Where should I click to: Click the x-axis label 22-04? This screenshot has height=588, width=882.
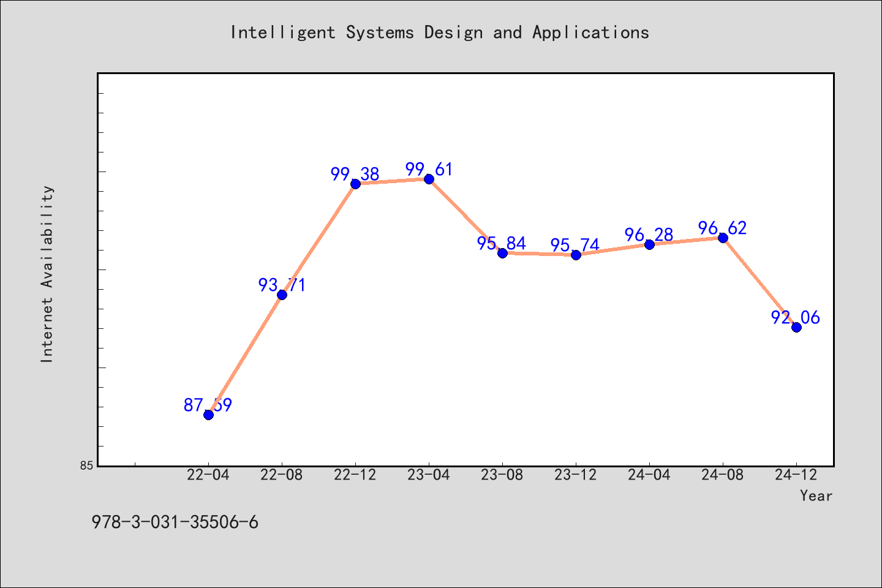click(208, 475)
